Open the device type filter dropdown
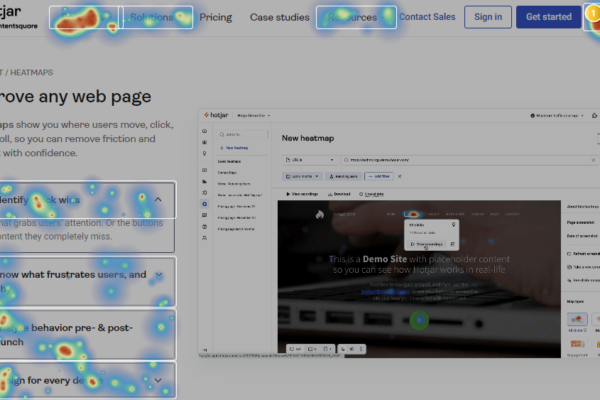 pyautogui.click(x=303, y=176)
